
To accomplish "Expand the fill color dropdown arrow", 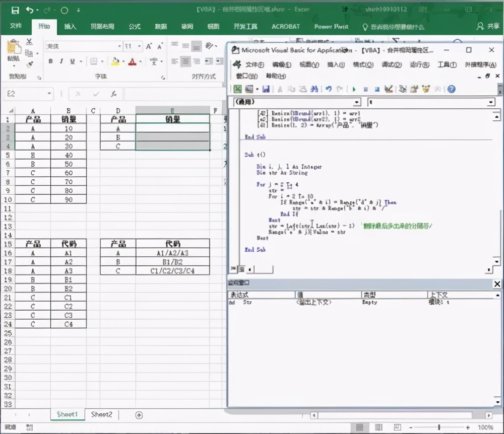I will [123, 61].
